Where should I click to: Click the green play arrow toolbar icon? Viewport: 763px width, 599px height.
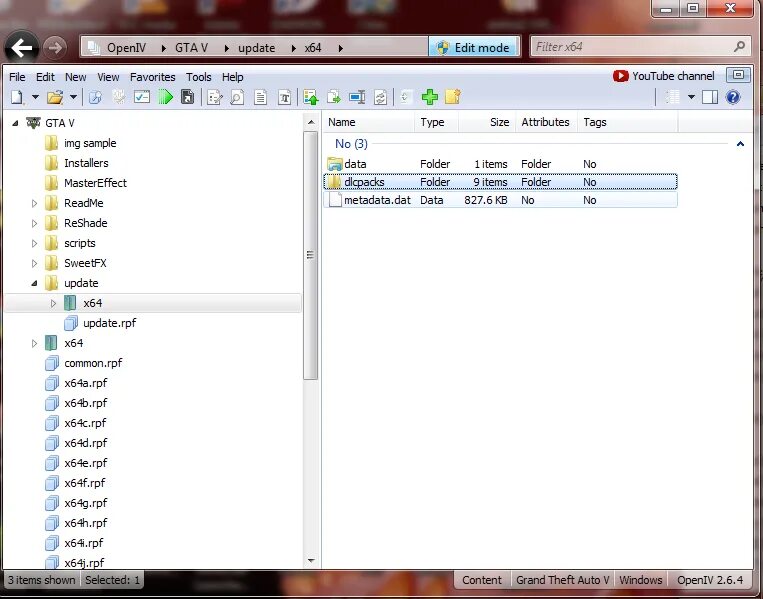click(165, 97)
